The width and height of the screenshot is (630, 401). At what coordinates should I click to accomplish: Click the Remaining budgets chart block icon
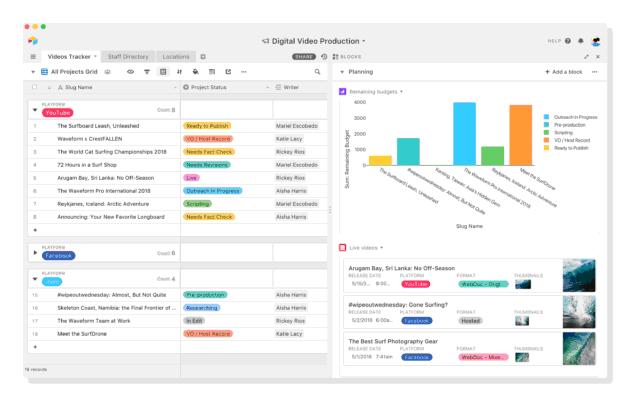(342, 92)
